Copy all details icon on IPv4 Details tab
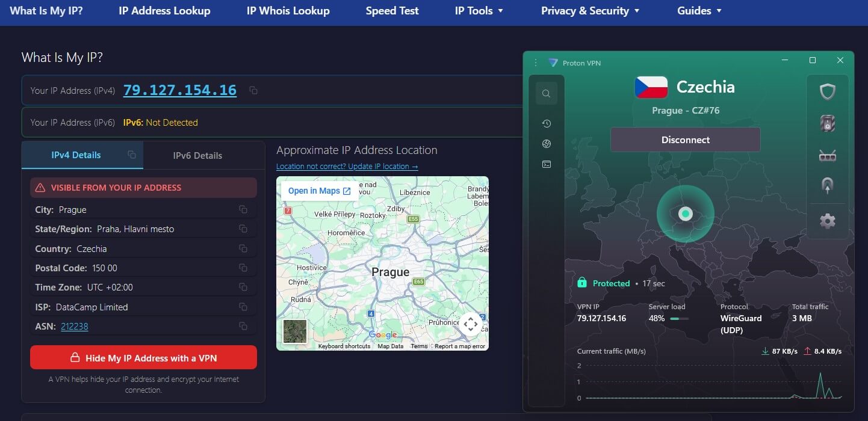Viewport: 868px width, 421px height. point(132,155)
